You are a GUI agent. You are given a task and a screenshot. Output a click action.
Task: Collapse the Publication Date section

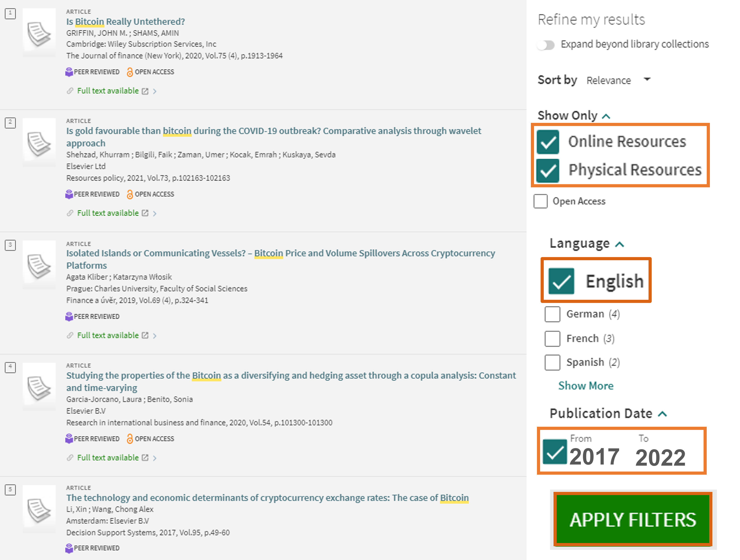(662, 414)
